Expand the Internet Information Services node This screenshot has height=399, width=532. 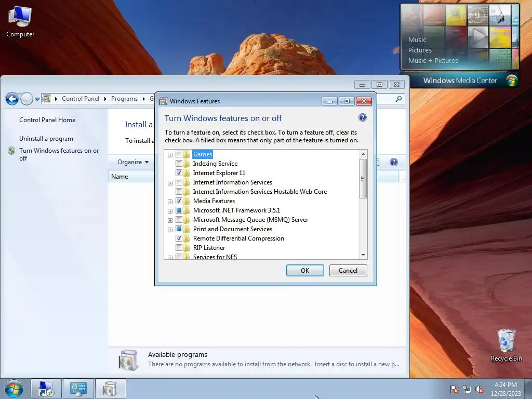click(170, 183)
